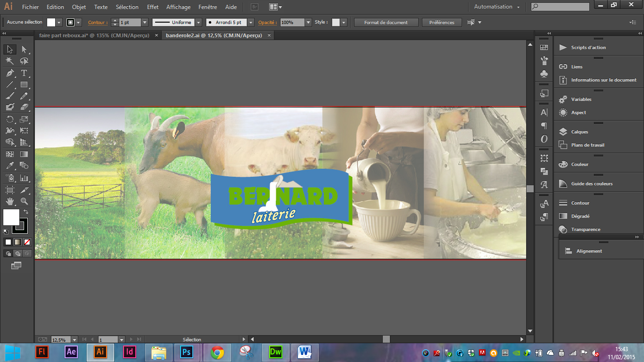Select the Column Graph tool
The image size is (644, 362).
coord(24,178)
